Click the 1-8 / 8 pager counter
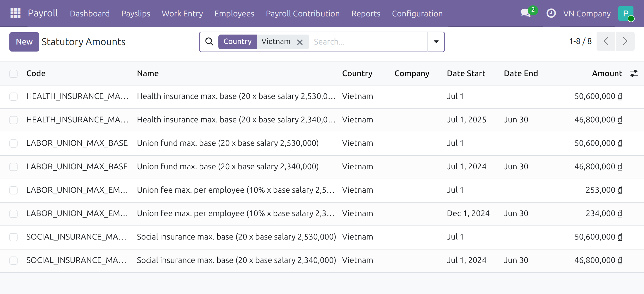This screenshot has height=294, width=644. click(580, 41)
